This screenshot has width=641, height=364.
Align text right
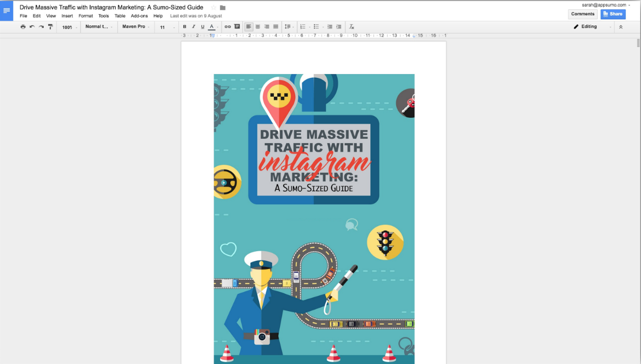pyautogui.click(x=266, y=27)
